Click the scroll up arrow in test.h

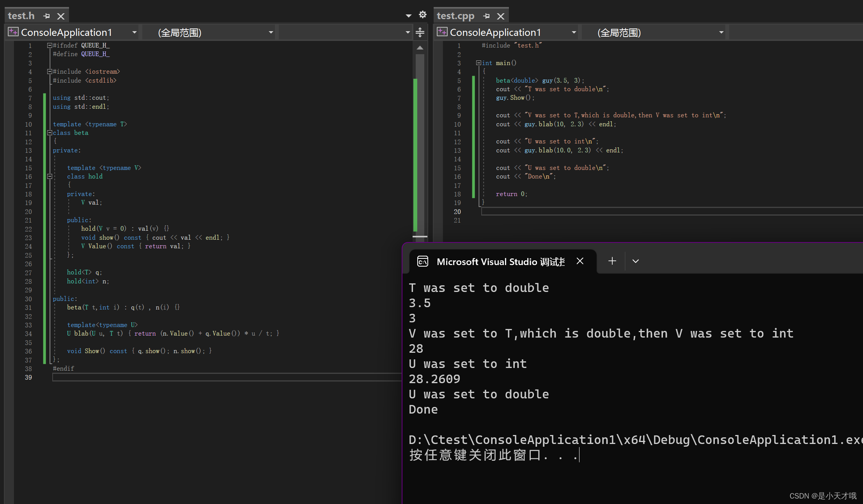coord(420,48)
